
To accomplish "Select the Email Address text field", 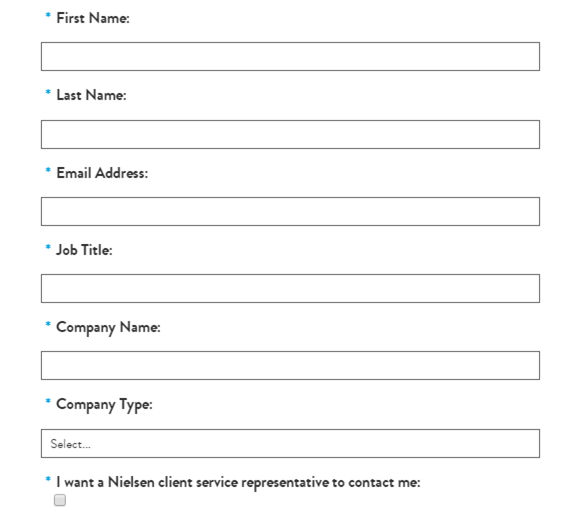I will [x=290, y=212].
